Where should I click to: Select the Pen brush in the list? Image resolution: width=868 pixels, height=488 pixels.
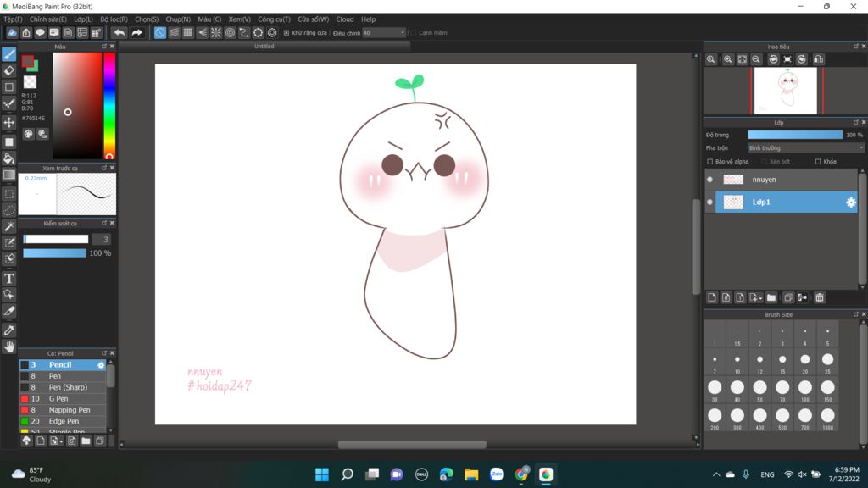[63, 376]
